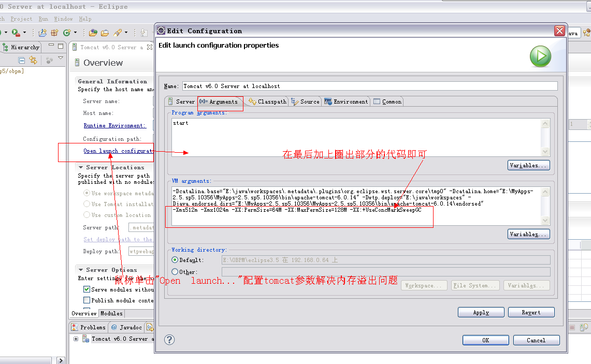Select Use Tomcat installation radio option

pos(87,204)
